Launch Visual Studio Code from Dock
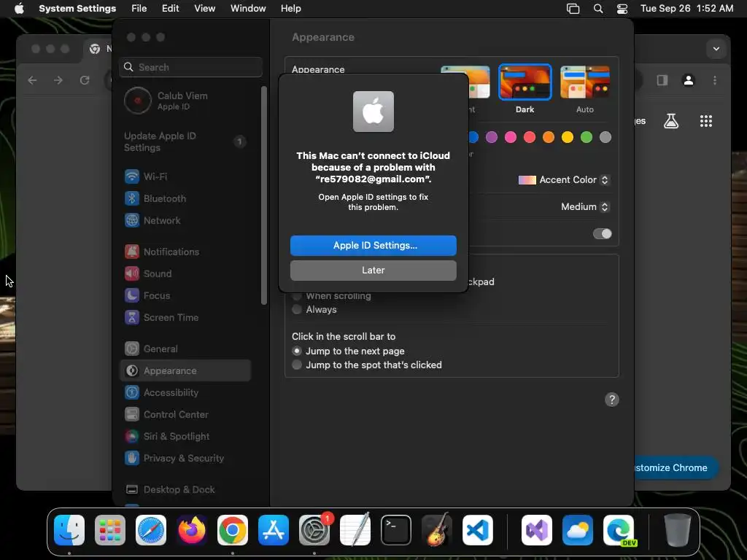747x560 pixels. pyautogui.click(x=478, y=530)
